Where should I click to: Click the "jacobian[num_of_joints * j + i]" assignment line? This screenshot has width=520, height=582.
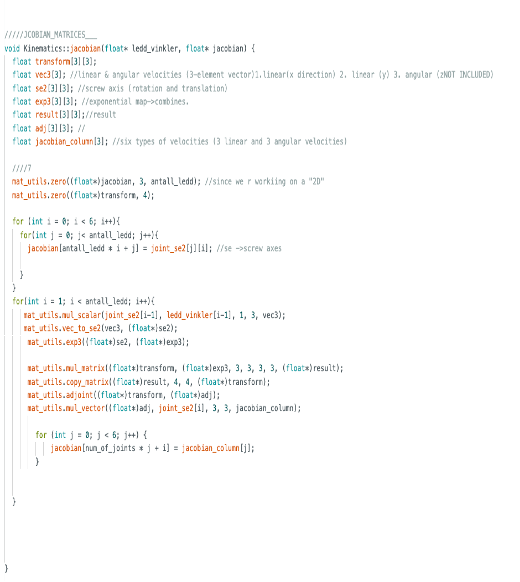pos(153,448)
